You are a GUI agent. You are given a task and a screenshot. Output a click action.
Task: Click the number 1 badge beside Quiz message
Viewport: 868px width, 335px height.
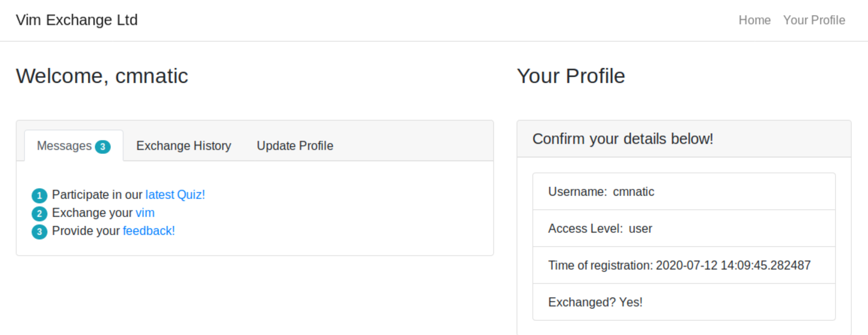pos(39,196)
